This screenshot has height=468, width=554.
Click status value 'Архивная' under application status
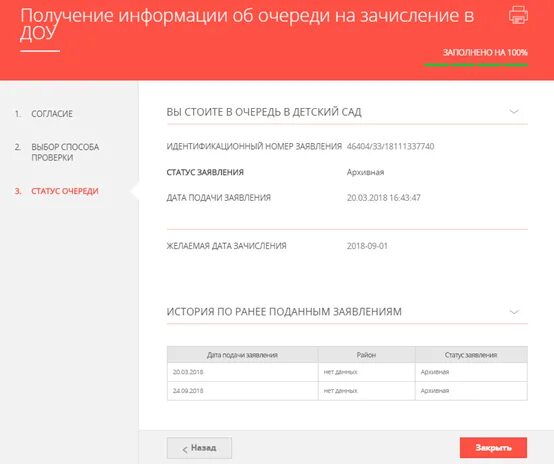point(365,172)
